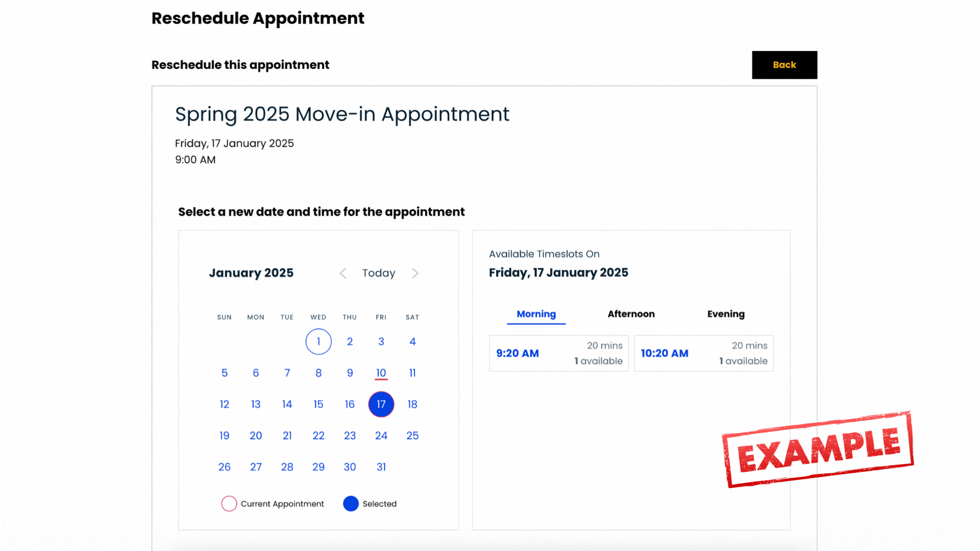The width and height of the screenshot is (980, 551).
Task: Open the Afternoon timeslots tab
Action: tap(631, 314)
